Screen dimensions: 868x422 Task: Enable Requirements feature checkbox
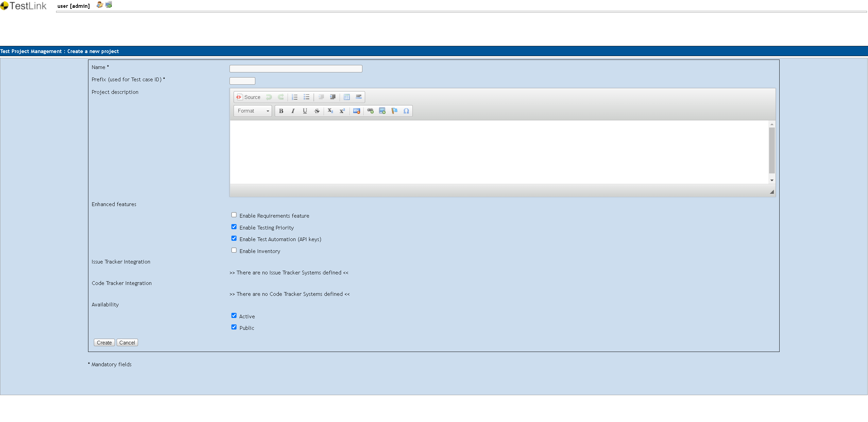pos(234,215)
